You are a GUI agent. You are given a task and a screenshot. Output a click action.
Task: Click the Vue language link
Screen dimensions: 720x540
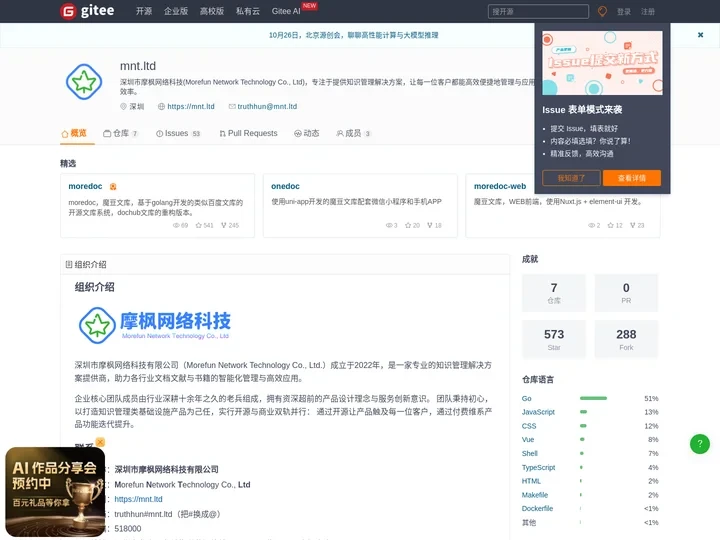pyautogui.click(x=528, y=439)
